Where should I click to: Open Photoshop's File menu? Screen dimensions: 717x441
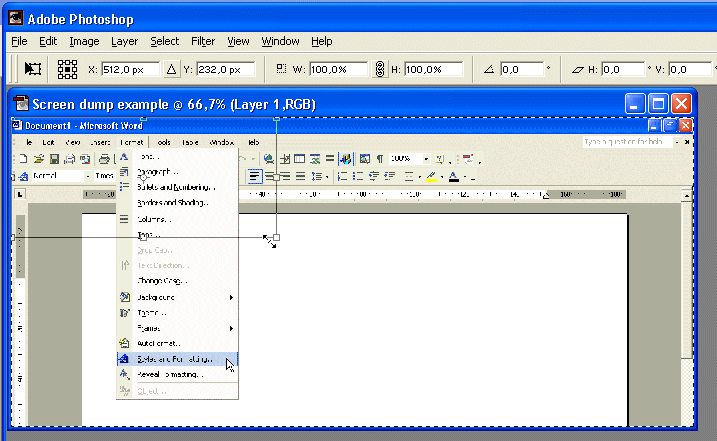[19, 41]
